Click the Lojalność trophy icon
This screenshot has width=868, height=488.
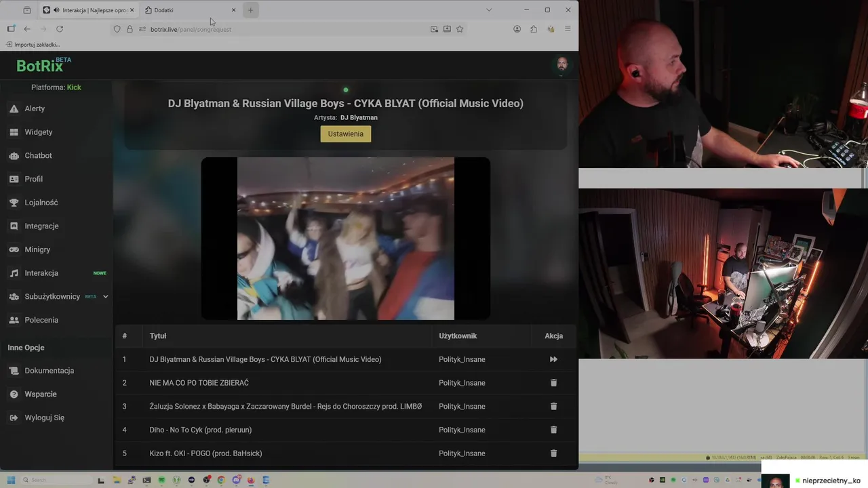tap(14, 203)
